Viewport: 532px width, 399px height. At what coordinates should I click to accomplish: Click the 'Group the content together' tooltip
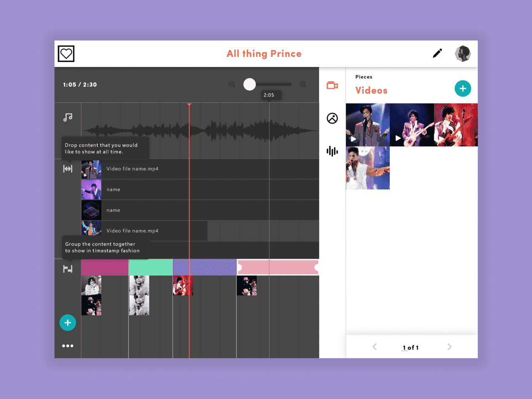point(106,247)
